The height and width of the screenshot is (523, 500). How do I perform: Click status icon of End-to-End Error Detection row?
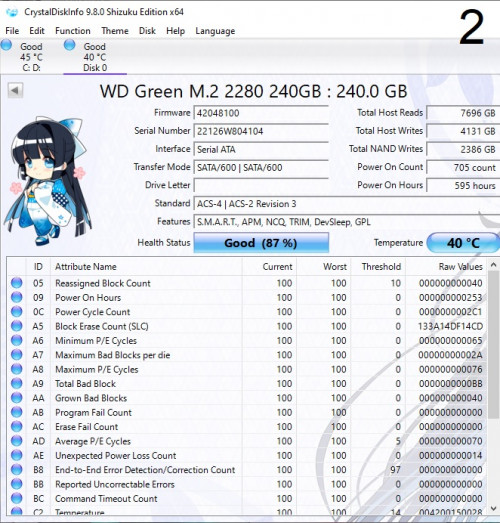(16, 470)
